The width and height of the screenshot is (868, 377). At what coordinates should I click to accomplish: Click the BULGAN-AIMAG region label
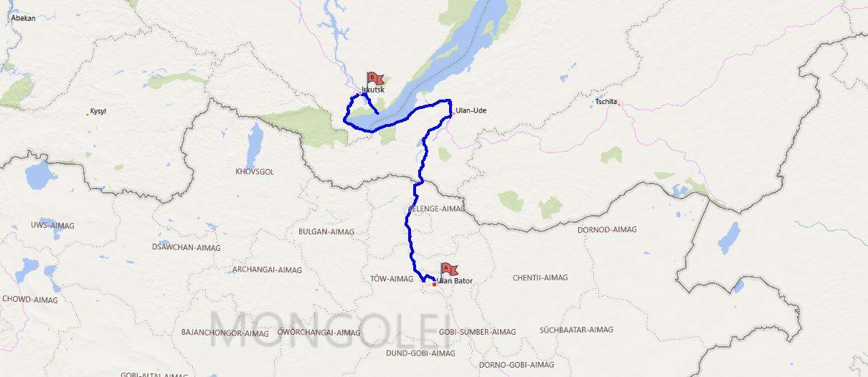click(326, 232)
